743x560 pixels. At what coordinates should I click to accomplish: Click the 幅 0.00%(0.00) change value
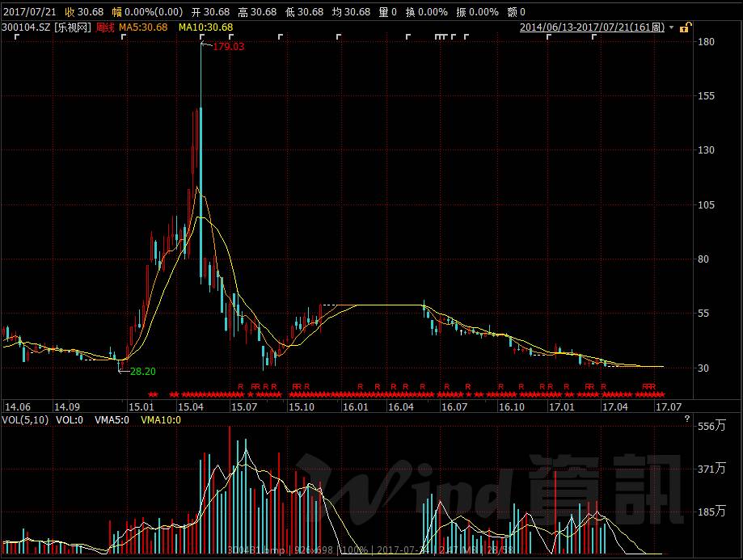pos(147,12)
